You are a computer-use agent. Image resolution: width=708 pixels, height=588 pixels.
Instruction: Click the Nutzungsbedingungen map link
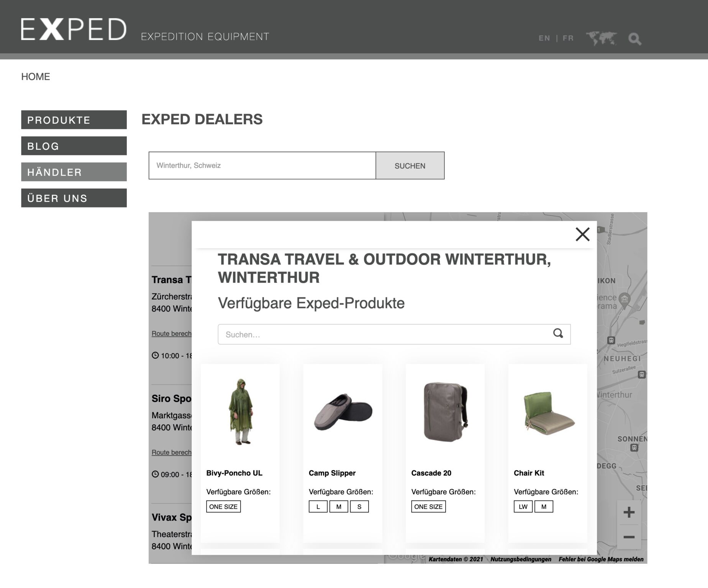coord(521,559)
